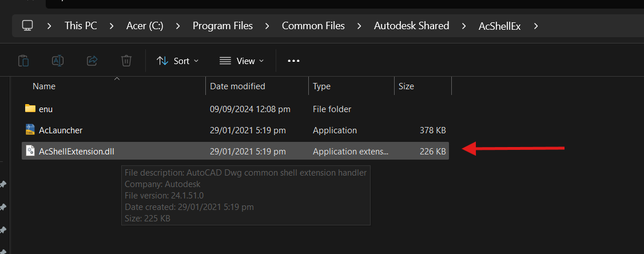644x254 pixels.
Task: Click the enu folder icon
Action: (x=30, y=109)
